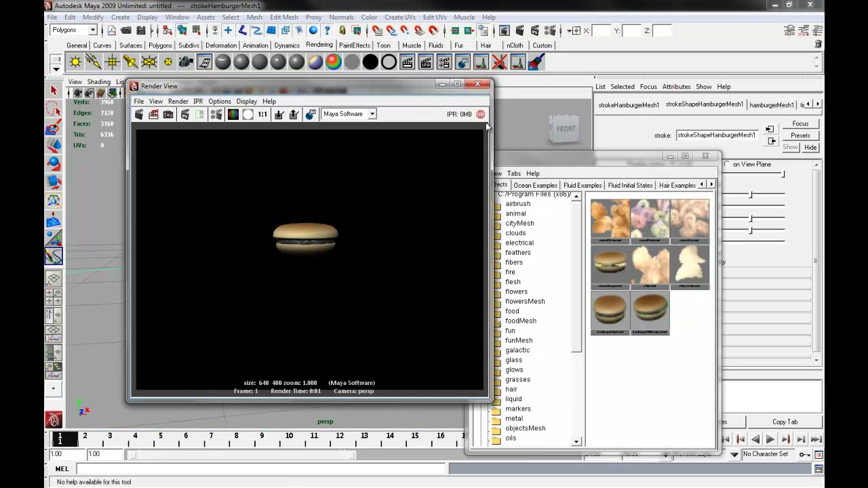Click the MEL command line input
Viewport: 868px width, 488px height.
point(261,469)
